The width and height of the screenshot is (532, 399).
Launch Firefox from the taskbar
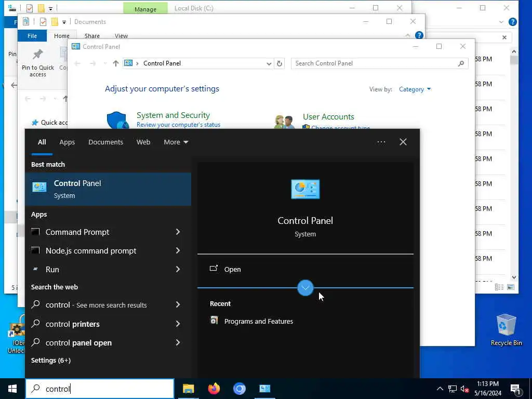click(214, 389)
